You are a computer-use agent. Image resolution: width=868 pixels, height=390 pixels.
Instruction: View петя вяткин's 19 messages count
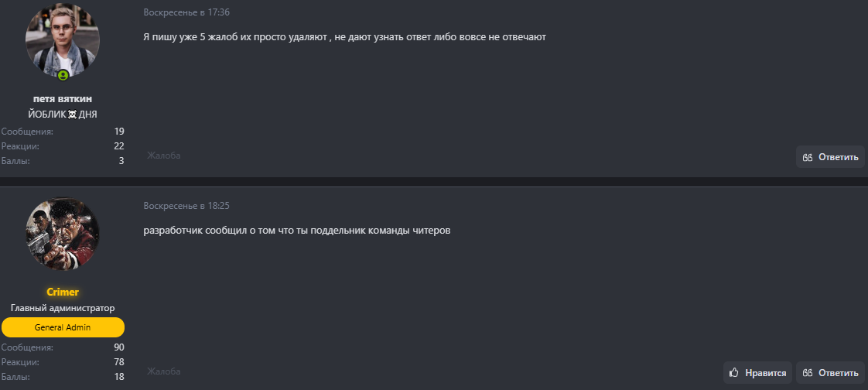coord(119,132)
